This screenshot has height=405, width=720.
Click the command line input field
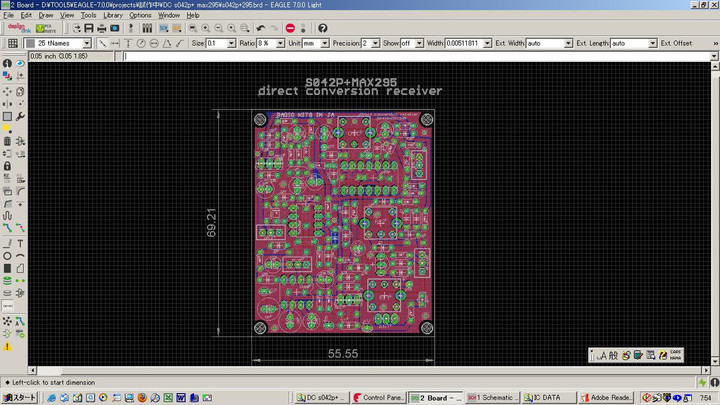pos(400,56)
